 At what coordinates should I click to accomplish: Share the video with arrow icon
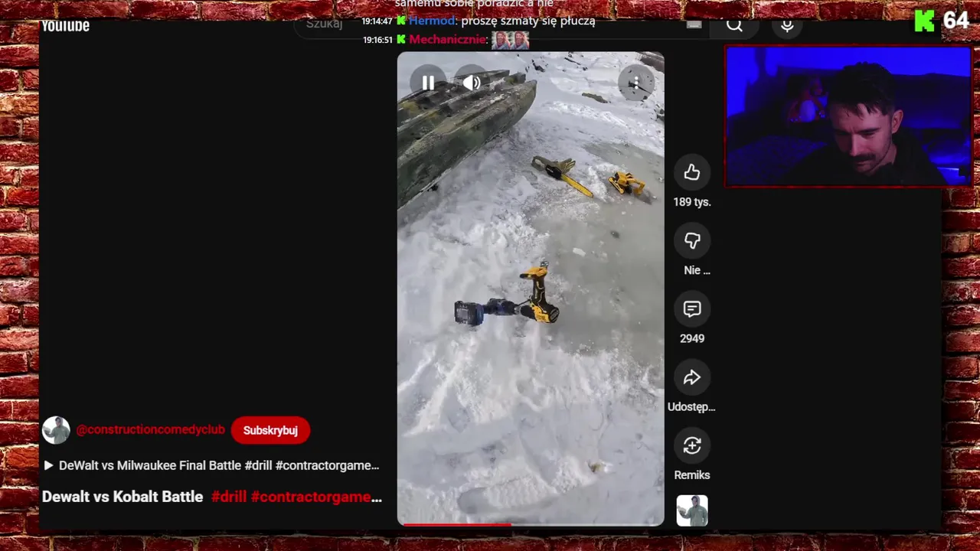click(x=692, y=377)
